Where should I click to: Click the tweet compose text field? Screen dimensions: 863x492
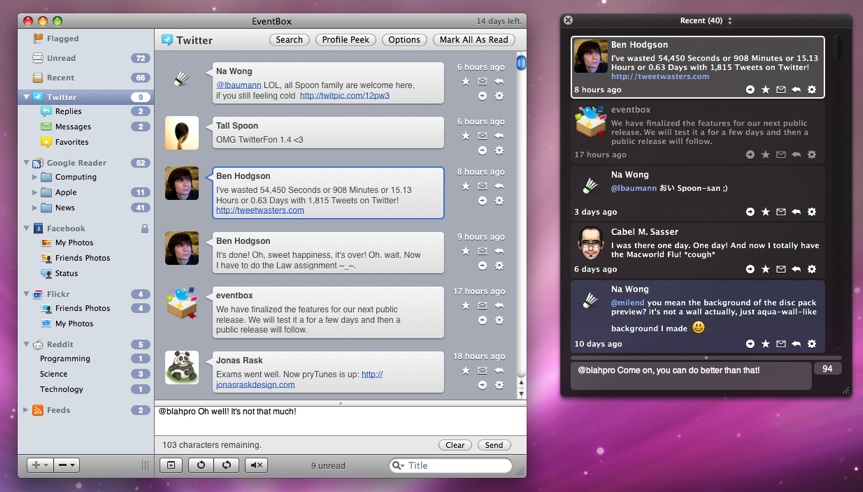340,421
